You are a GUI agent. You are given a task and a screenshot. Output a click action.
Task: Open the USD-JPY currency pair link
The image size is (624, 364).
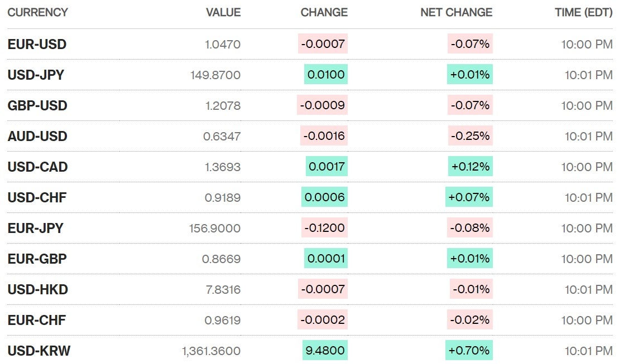[36, 75]
